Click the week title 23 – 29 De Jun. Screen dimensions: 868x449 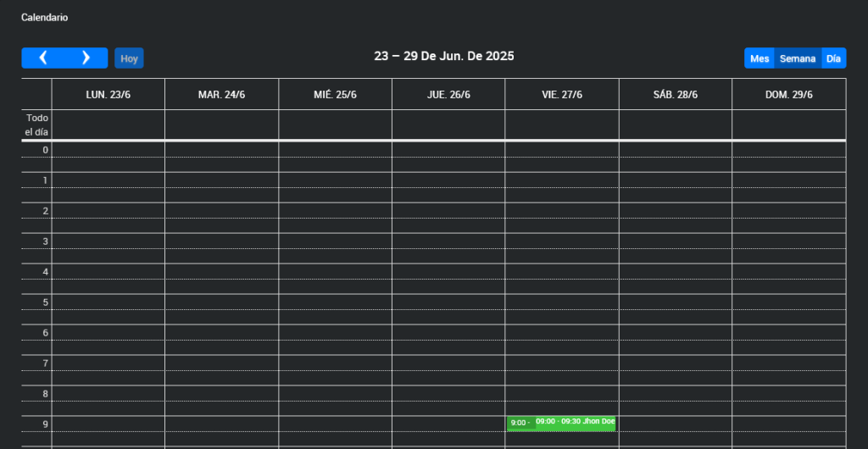tap(444, 57)
